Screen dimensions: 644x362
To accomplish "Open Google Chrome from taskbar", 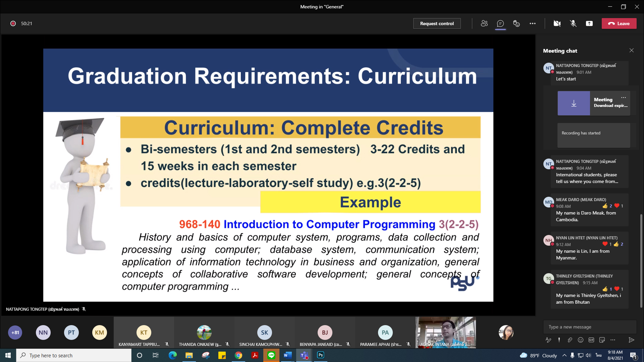I will click(238, 355).
